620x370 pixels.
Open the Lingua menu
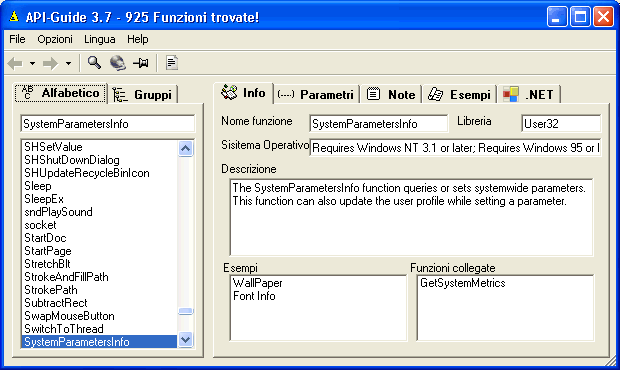(100, 39)
